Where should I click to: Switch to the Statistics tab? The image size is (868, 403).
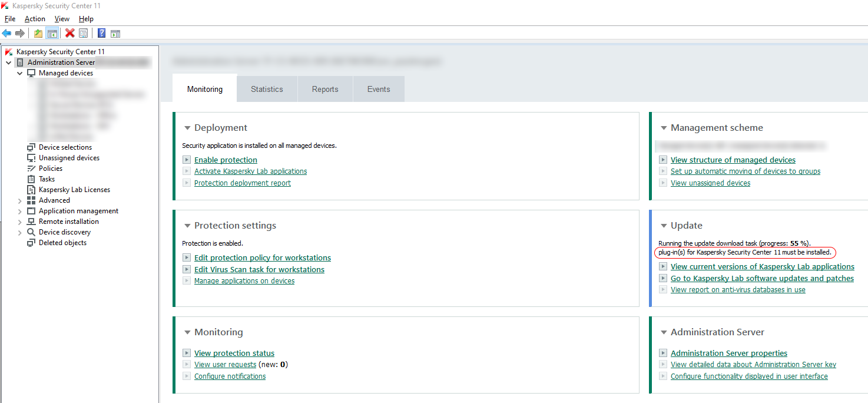(x=267, y=90)
